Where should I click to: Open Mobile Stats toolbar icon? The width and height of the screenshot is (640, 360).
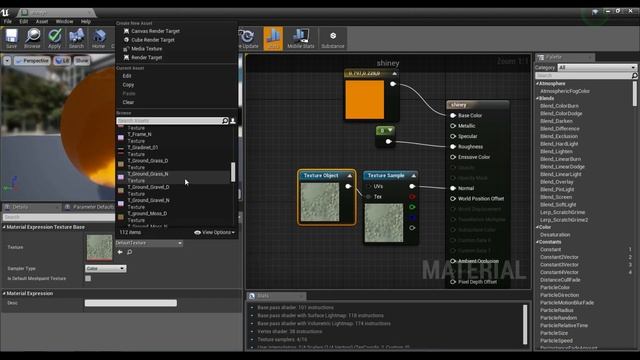click(301, 38)
